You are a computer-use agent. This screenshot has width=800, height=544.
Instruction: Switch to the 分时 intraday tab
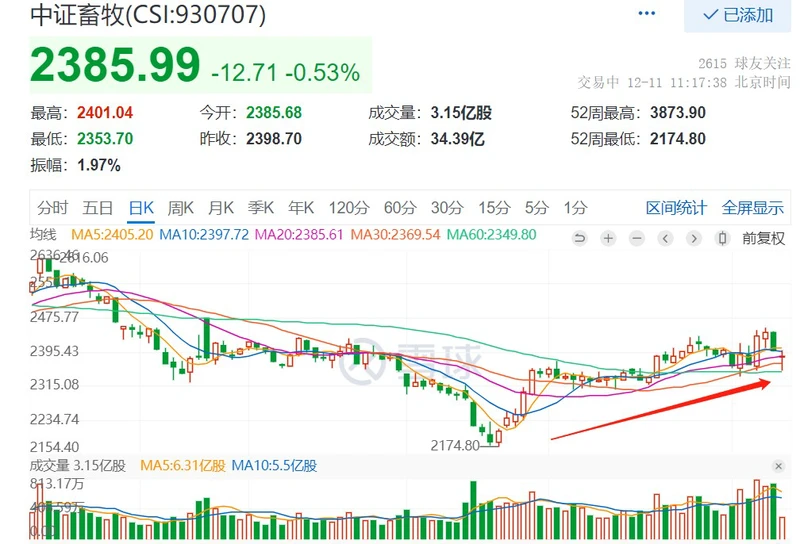[x=53, y=208]
